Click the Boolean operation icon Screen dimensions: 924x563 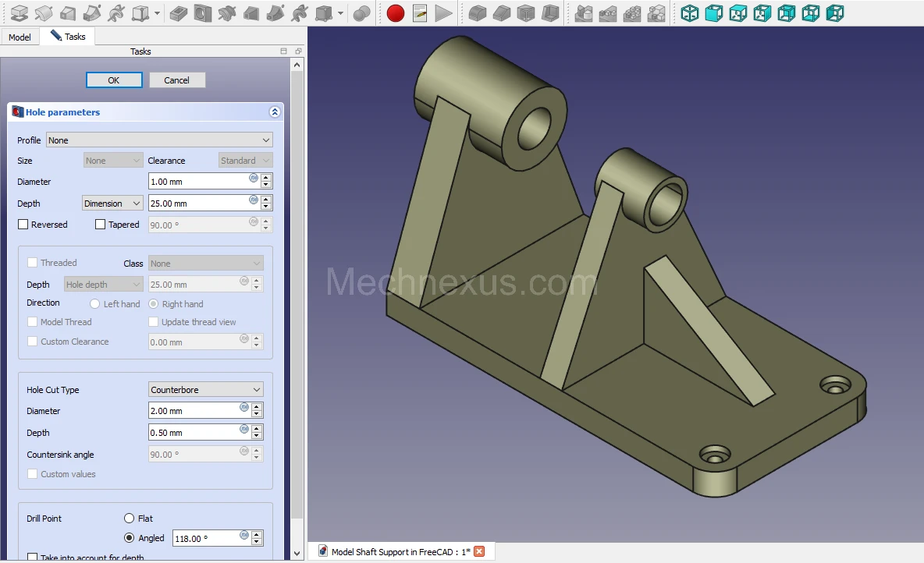coord(361,13)
